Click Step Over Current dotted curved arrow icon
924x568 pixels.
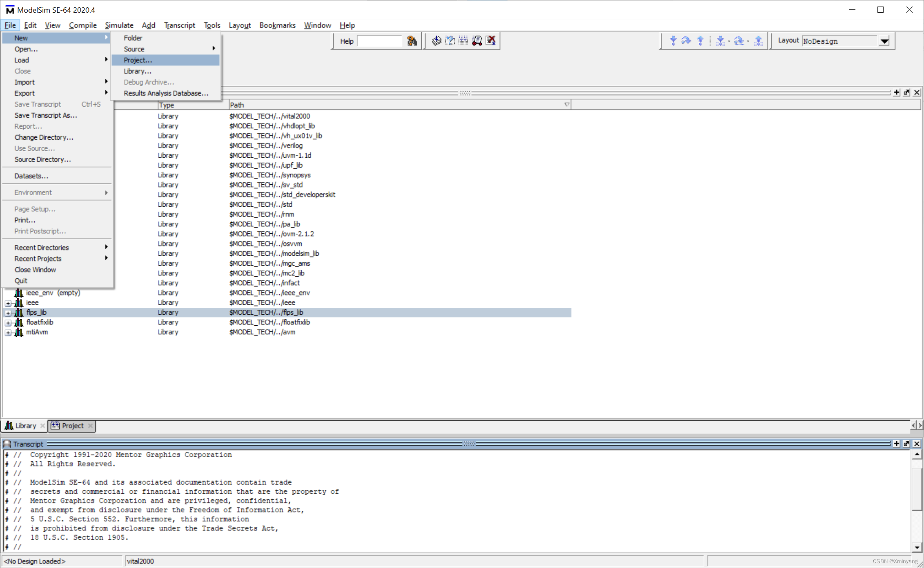739,41
